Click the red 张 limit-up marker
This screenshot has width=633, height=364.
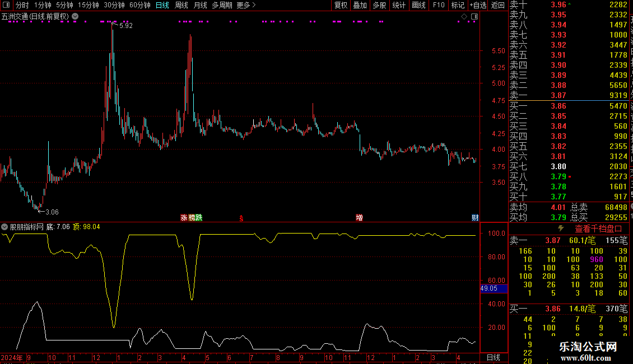[184, 217]
